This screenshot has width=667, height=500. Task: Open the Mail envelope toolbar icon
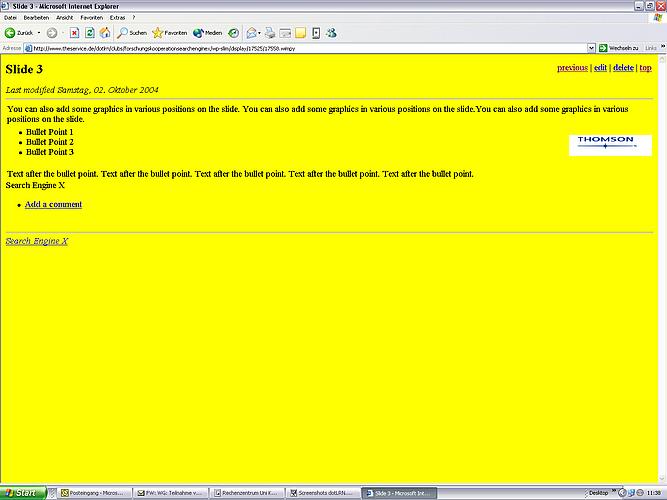[x=251, y=33]
